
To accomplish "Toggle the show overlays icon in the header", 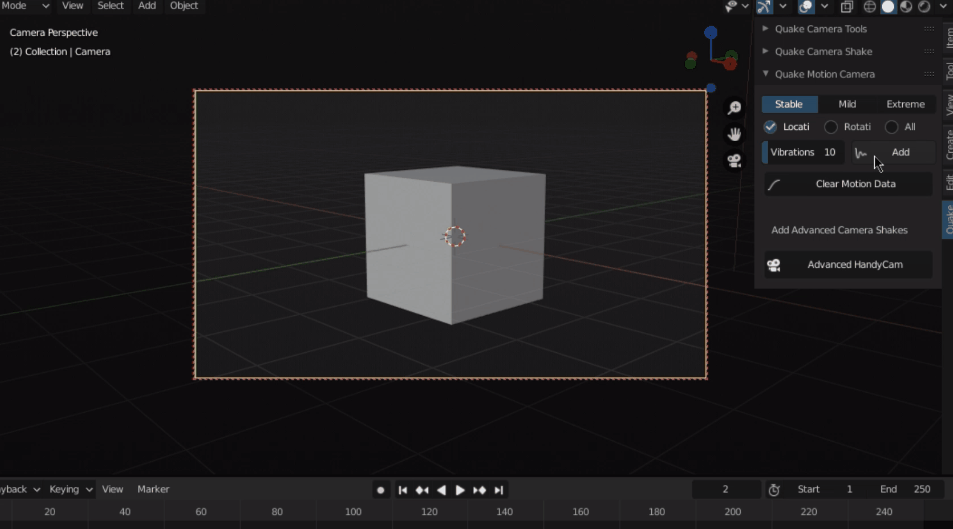I will click(805, 6).
